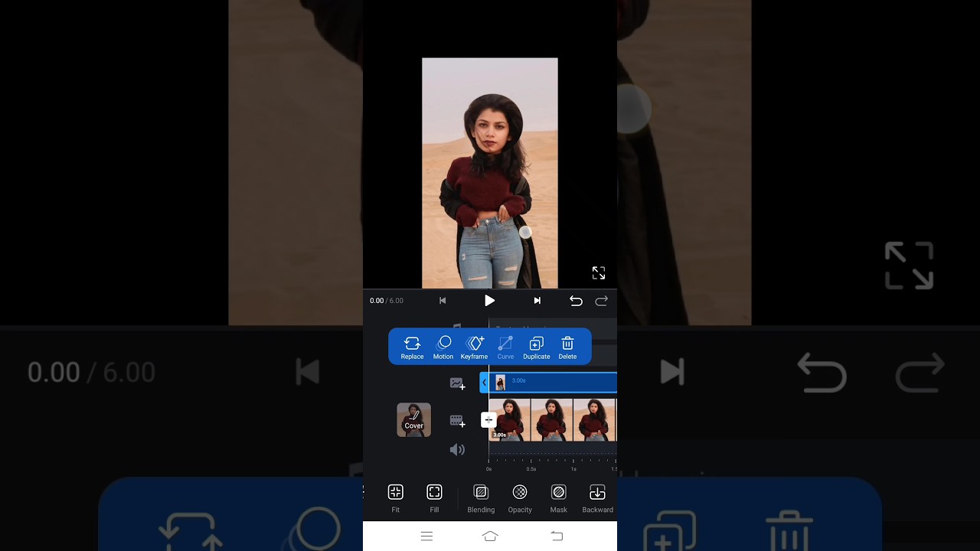This screenshot has width=980, height=551.
Task: Adjust clip Opacity setting
Action: click(520, 498)
